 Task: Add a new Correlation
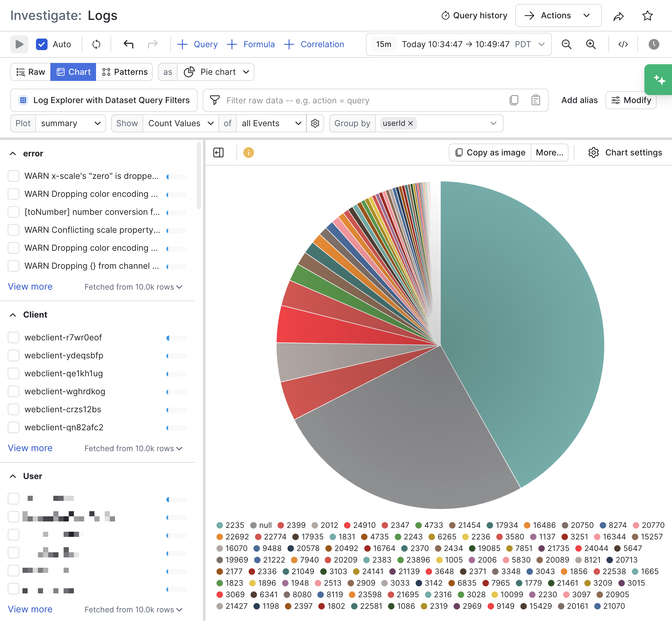[x=314, y=44]
